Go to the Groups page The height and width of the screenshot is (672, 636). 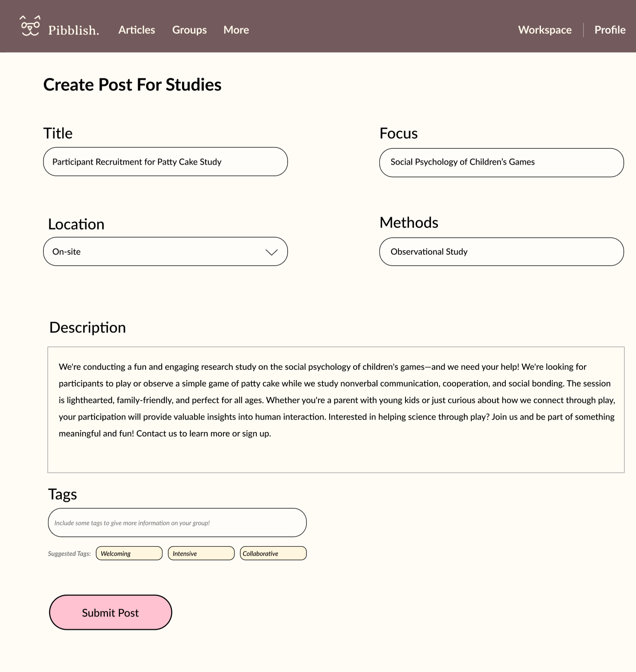[x=189, y=30]
